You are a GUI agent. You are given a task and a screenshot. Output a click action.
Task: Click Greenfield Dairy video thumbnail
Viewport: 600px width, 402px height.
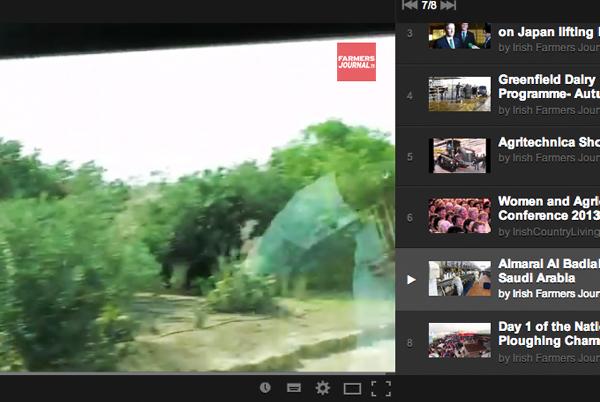[459, 94]
